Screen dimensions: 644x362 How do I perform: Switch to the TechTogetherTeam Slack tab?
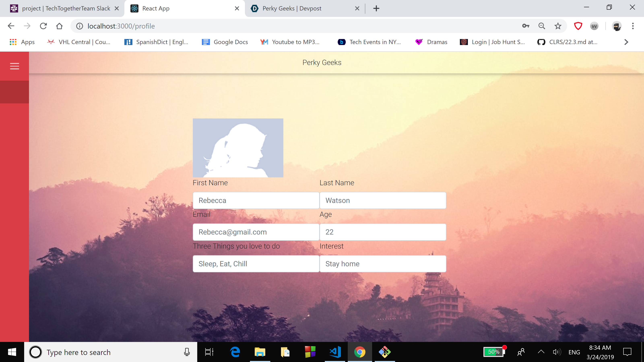click(x=66, y=8)
